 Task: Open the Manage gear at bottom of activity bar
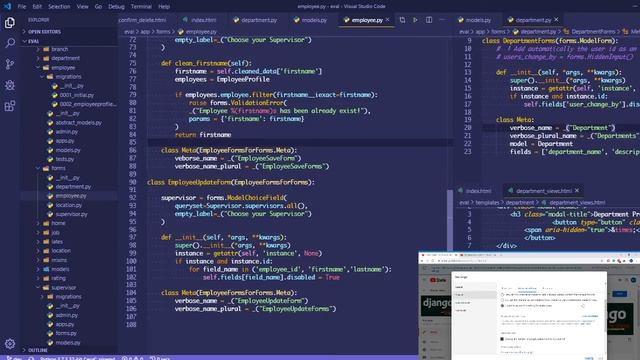pos(10,344)
